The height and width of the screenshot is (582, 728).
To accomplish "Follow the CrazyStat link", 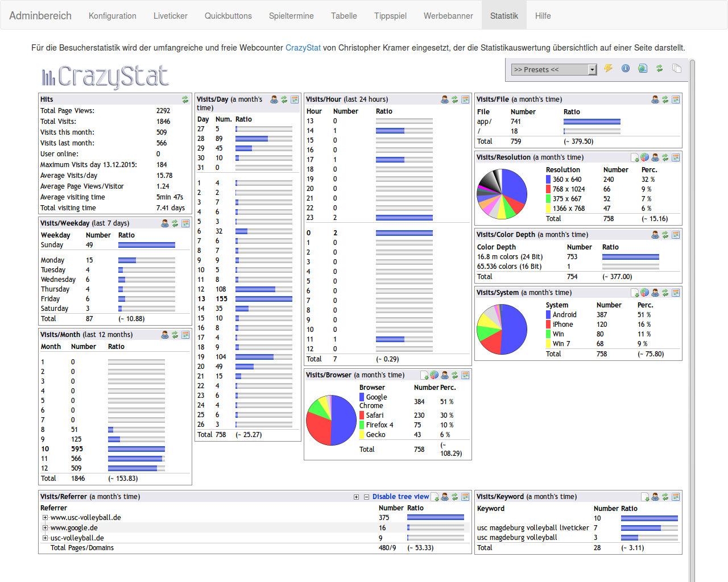I will pyautogui.click(x=303, y=48).
